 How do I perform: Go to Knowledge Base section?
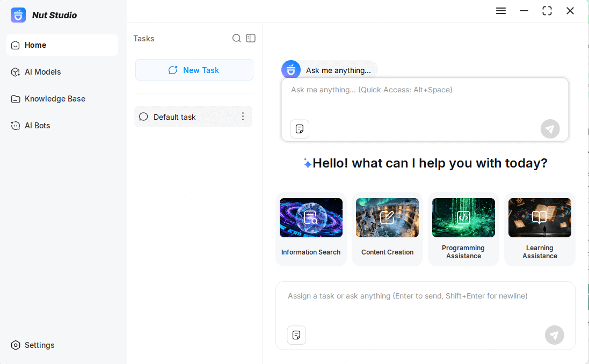[x=55, y=99]
